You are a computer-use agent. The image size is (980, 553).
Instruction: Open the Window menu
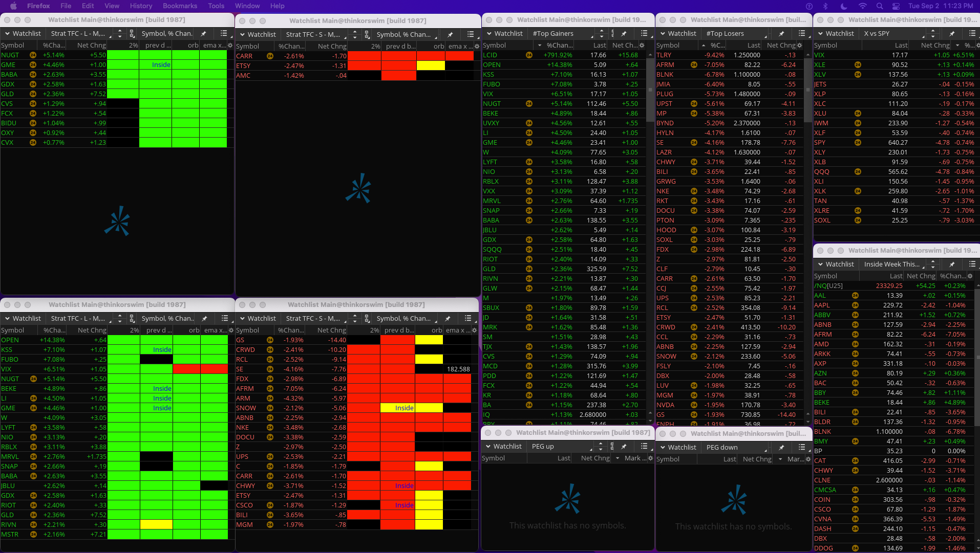pyautogui.click(x=247, y=6)
